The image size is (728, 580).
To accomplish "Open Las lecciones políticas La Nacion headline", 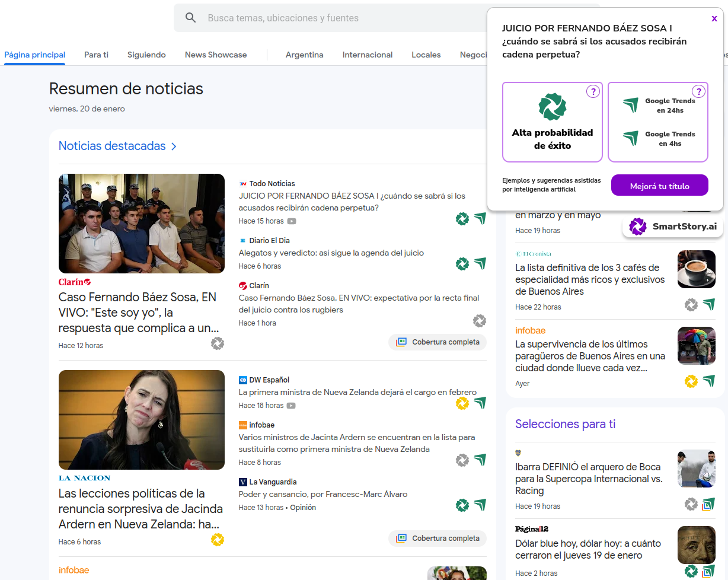I will coord(141,509).
